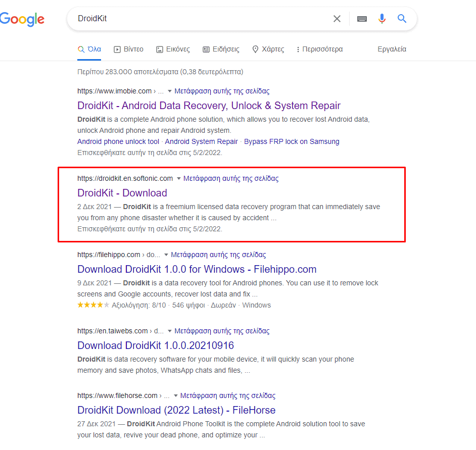The width and height of the screenshot is (476, 450).
Task: Expand the Περισσότερα menu
Action: [319, 49]
